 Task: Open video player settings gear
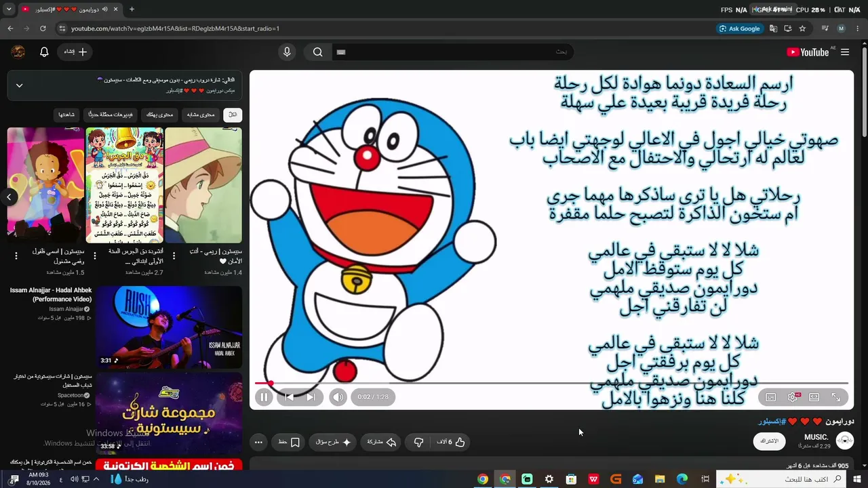pos(792,397)
